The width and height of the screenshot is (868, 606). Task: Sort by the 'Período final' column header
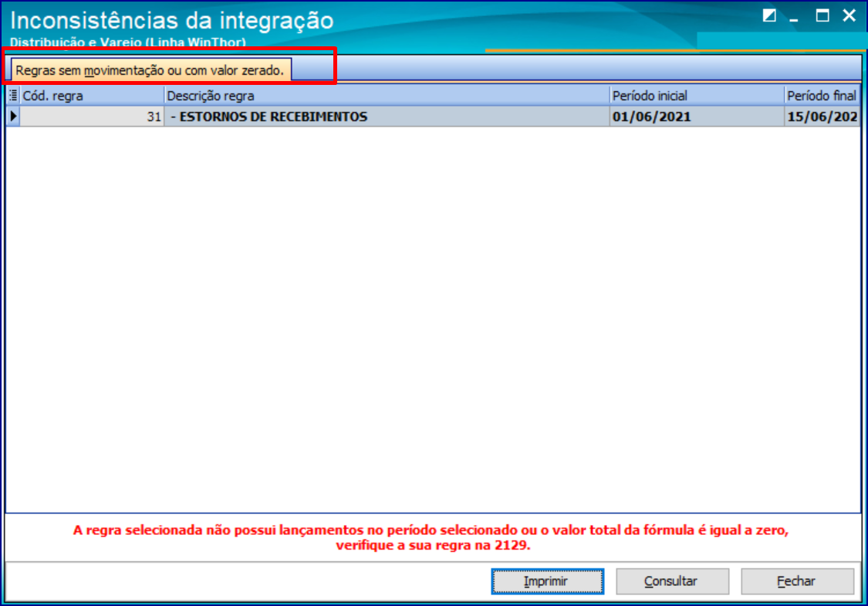[822, 95]
